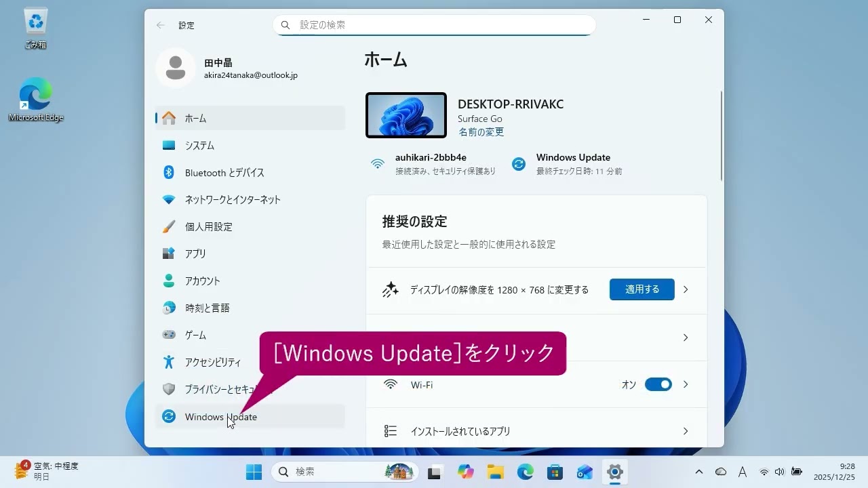Image resolution: width=868 pixels, height=488 pixels.
Task: Click the Wi-Fi icon next to auhikari-2bbb4e
Action: pyautogui.click(x=378, y=164)
